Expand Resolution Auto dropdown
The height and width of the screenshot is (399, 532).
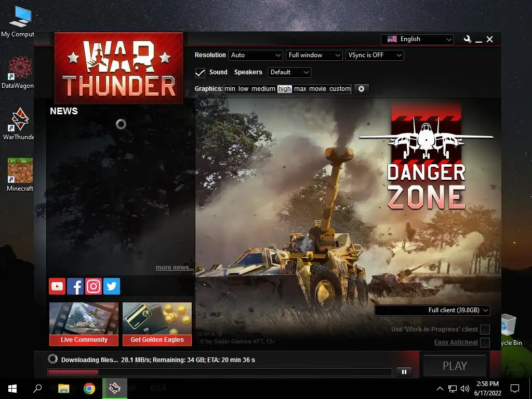click(256, 55)
